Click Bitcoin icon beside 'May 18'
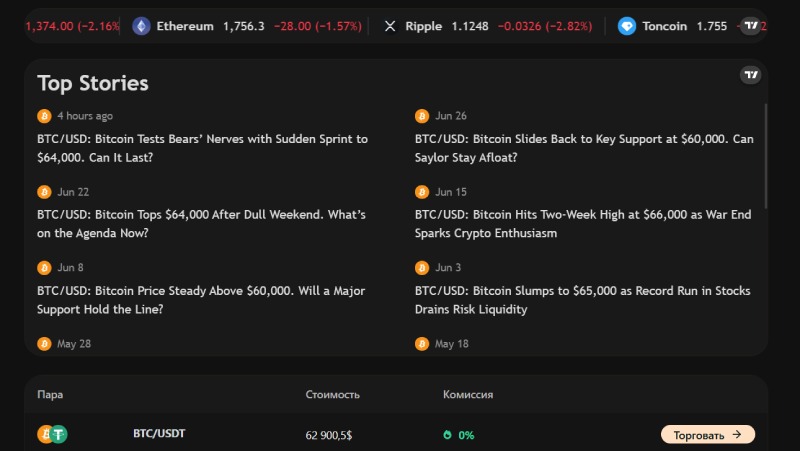The image size is (800, 451). (422, 344)
